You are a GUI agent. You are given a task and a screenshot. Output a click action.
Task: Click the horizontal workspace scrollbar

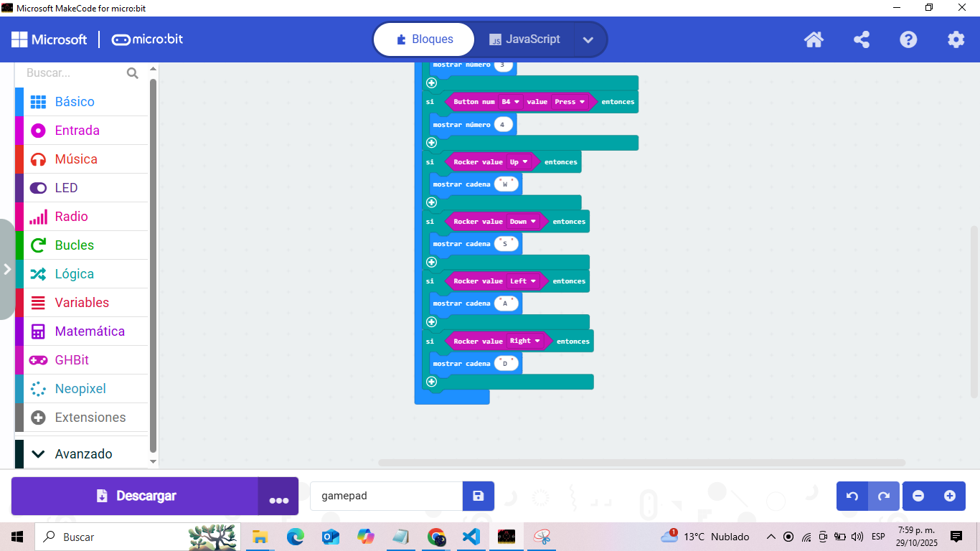[641, 463]
